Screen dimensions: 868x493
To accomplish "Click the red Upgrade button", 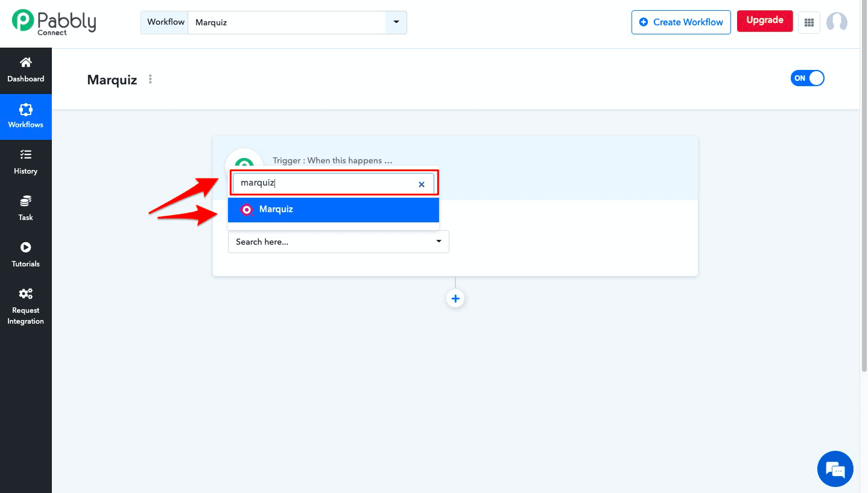I will (x=765, y=20).
